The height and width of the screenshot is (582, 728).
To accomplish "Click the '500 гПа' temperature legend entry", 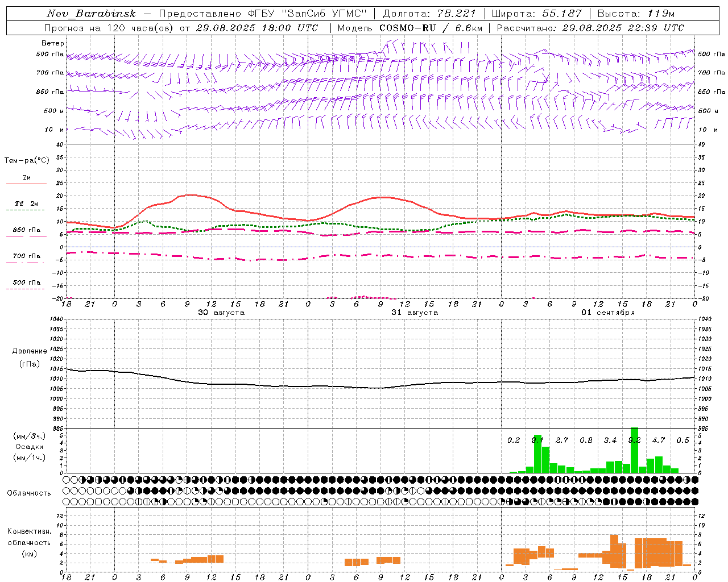I will coord(26,282).
